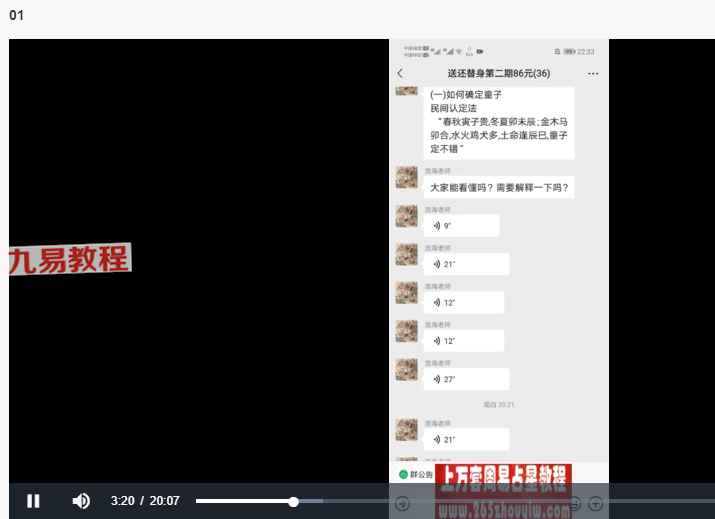Screen dimensions: 715x519
Task: Click the chat title 送还替身第二期86元(36)
Action: coord(498,73)
